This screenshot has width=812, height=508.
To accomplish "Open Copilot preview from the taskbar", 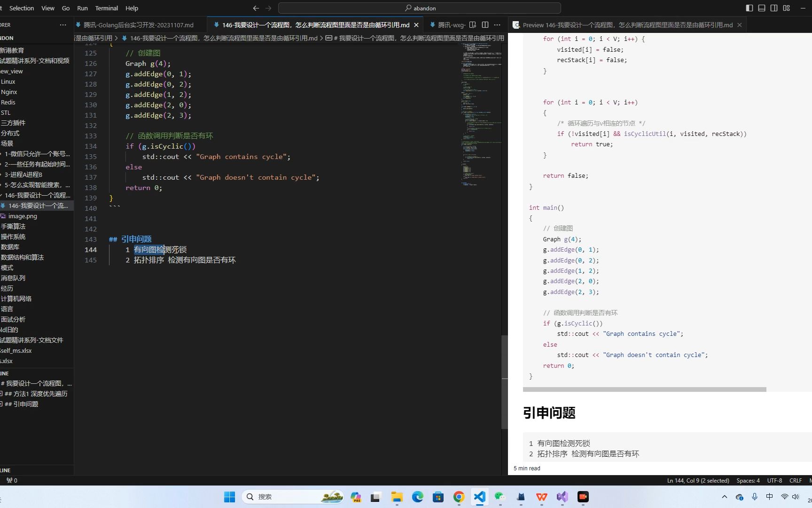I will pos(356,497).
